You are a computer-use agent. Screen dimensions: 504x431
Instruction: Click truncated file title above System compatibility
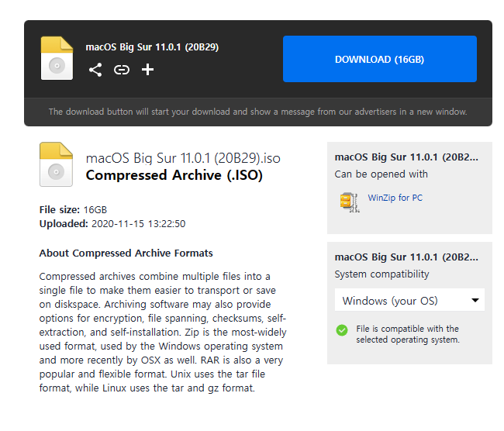point(406,257)
